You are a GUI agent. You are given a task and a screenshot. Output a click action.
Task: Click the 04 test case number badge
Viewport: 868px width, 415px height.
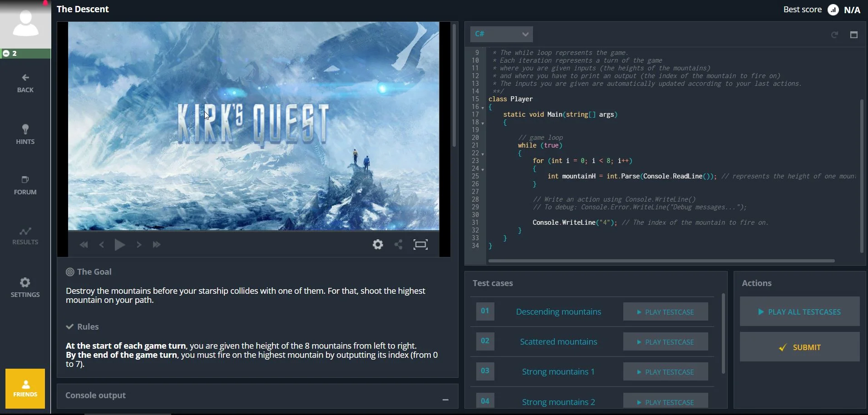tap(485, 400)
